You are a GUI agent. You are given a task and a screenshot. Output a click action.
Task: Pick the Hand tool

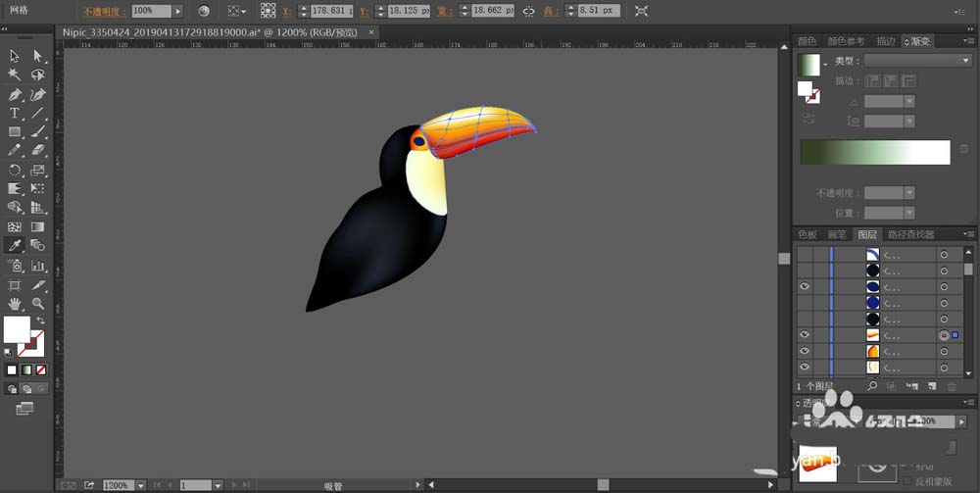click(x=15, y=304)
